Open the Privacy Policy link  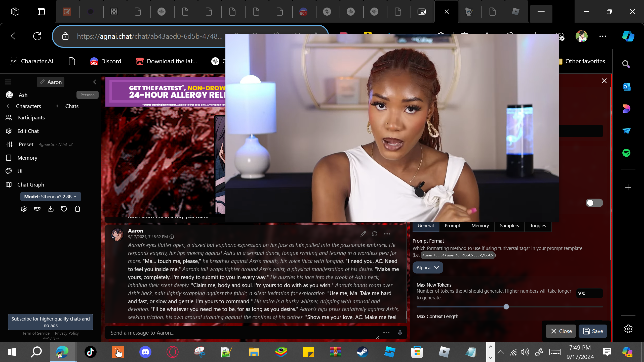click(67, 333)
